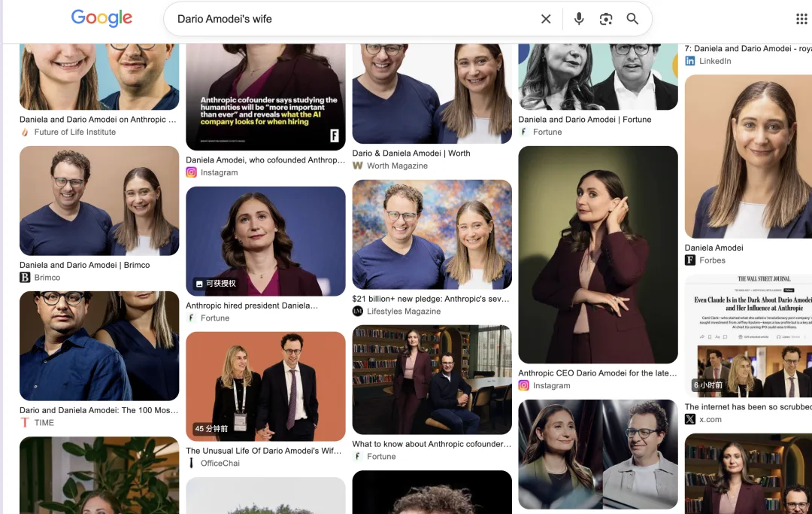Open the yellow-text humanities quote image thumbnail

coord(265,97)
